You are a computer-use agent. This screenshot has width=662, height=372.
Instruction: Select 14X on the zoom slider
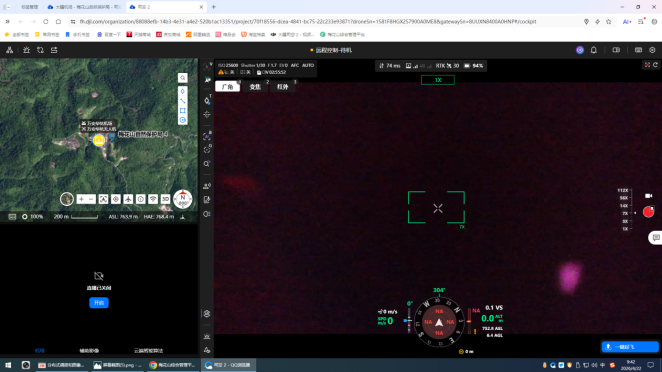point(624,206)
